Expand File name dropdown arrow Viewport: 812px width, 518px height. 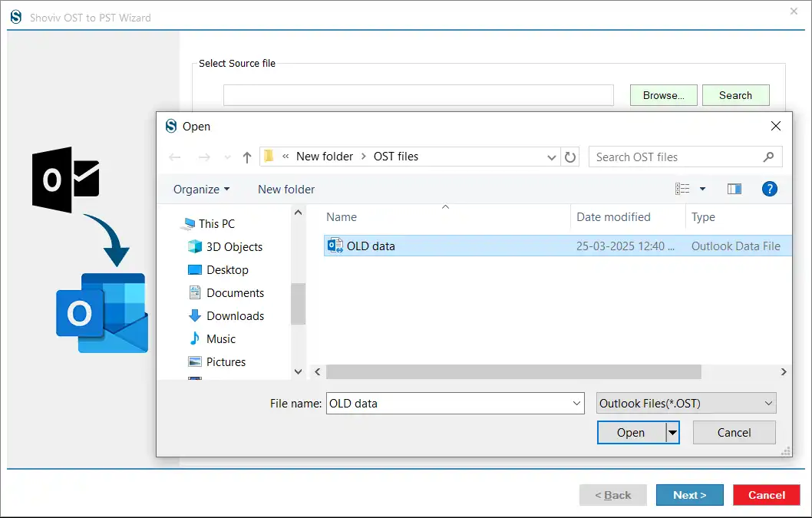tap(576, 403)
